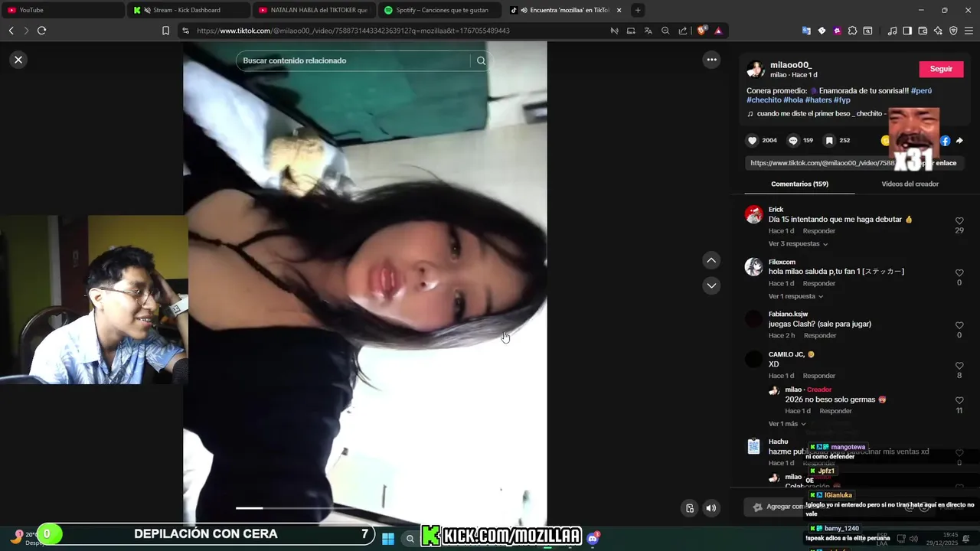
Task: Go to next video with down arrow
Action: pos(711,285)
